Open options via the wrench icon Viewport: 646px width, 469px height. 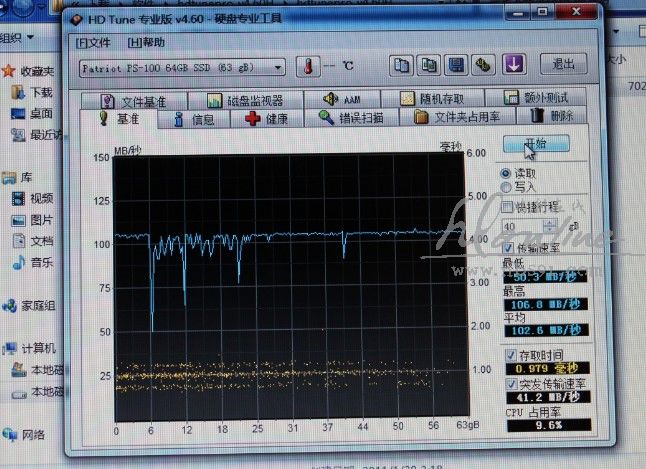(x=483, y=66)
